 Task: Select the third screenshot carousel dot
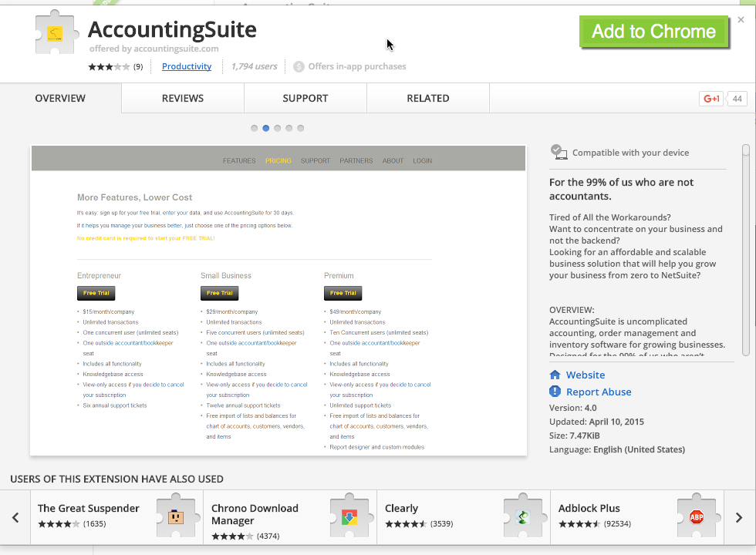pos(277,128)
